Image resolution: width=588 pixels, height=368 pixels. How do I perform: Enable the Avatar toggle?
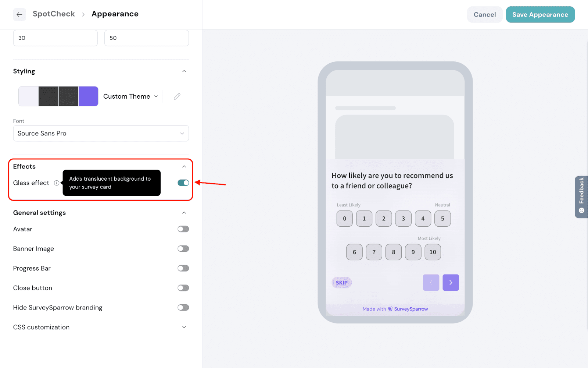[183, 229]
